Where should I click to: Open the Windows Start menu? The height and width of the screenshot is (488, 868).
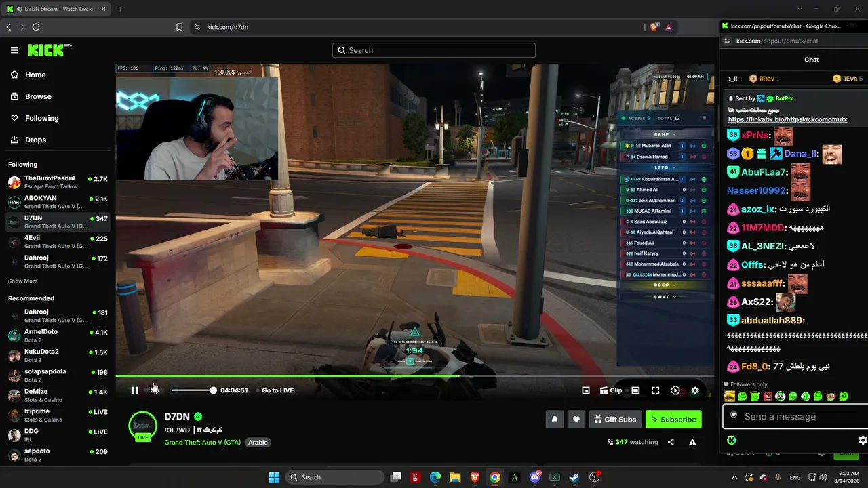(x=274, y=477)
